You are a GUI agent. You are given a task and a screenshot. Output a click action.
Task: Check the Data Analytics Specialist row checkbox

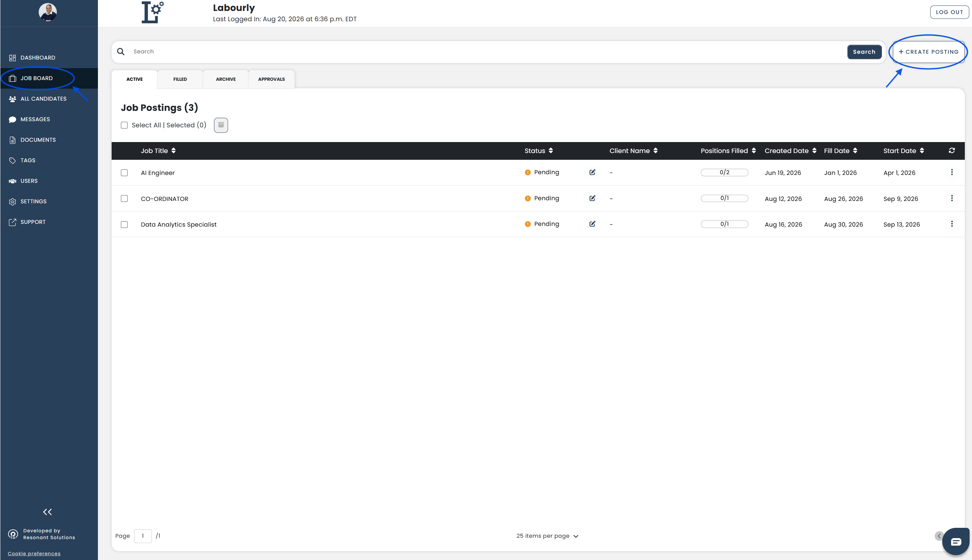click(124, 225)
